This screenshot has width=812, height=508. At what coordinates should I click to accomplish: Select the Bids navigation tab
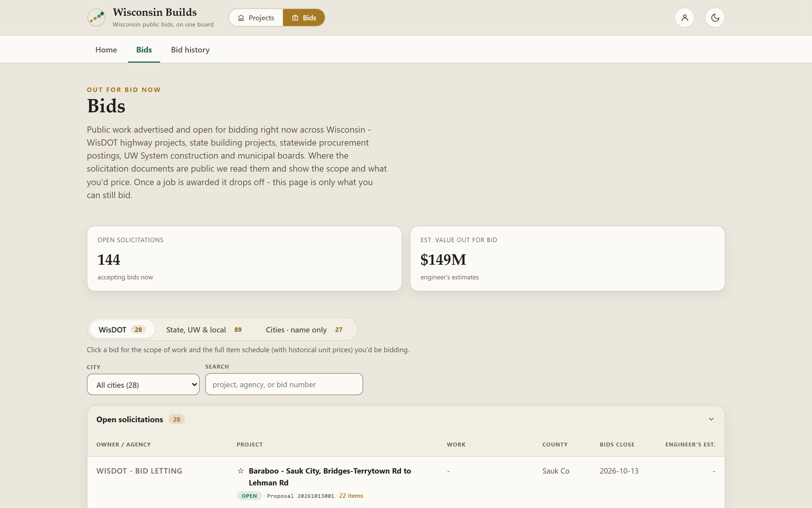click(144, 50)
